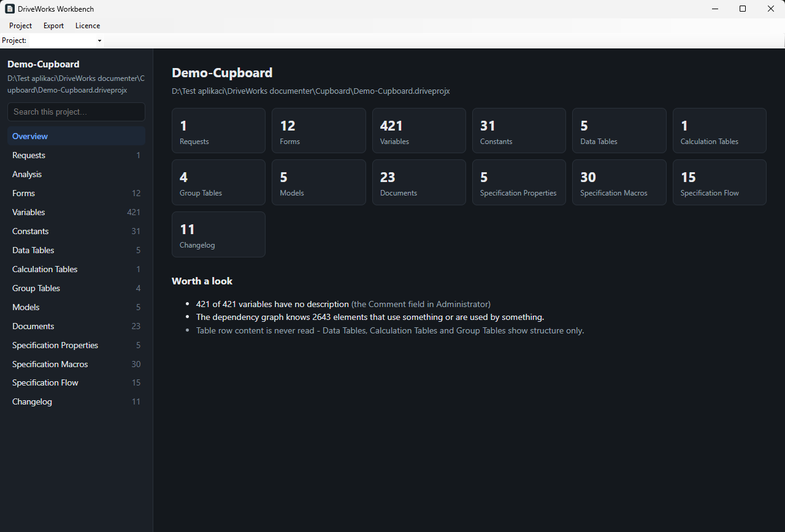This screenshot has height=532, width=785.
Task: Select the '421 Variables' overview card
Action: [419, 131]
